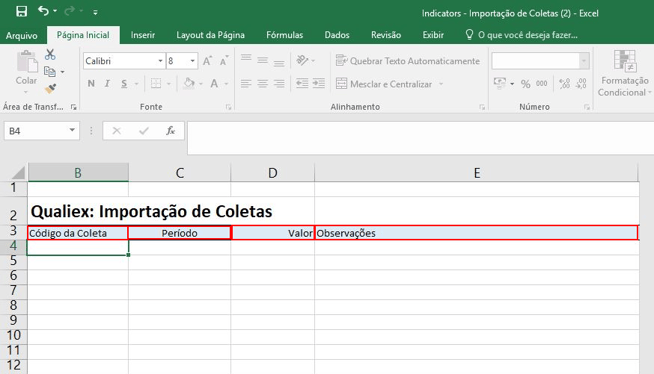
Task: Expand the Name Box dropdown arrow
Action: pyautogui.click(x=72, y=131)
